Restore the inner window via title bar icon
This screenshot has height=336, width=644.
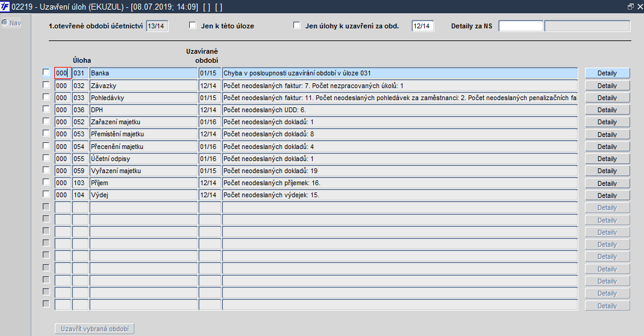[631, 7]
